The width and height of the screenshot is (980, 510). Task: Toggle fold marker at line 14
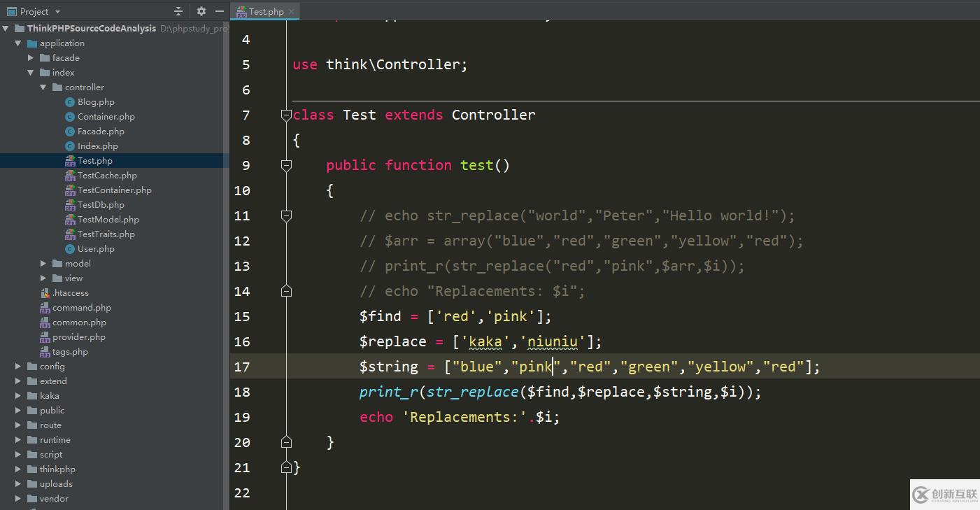(286, 291)
